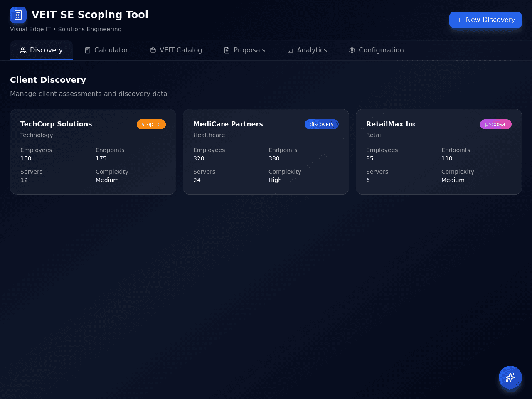Image resolution: width=532 pixels, height=399 pixels.
Task: Click the document icon beside Proposals
Action: click(x=227, y=50)
